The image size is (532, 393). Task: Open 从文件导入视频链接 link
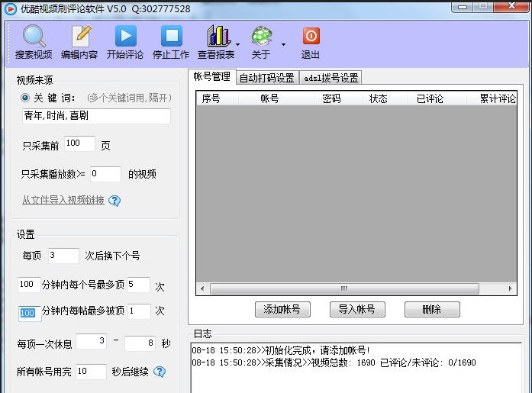point(63,200)
